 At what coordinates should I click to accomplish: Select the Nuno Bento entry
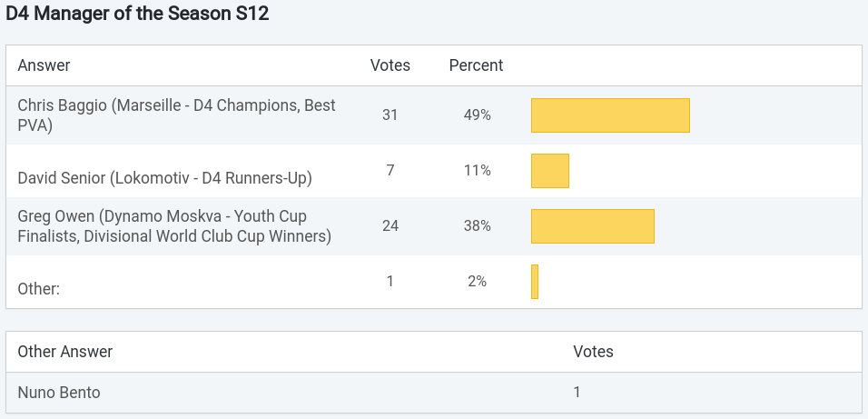[59, 393]
